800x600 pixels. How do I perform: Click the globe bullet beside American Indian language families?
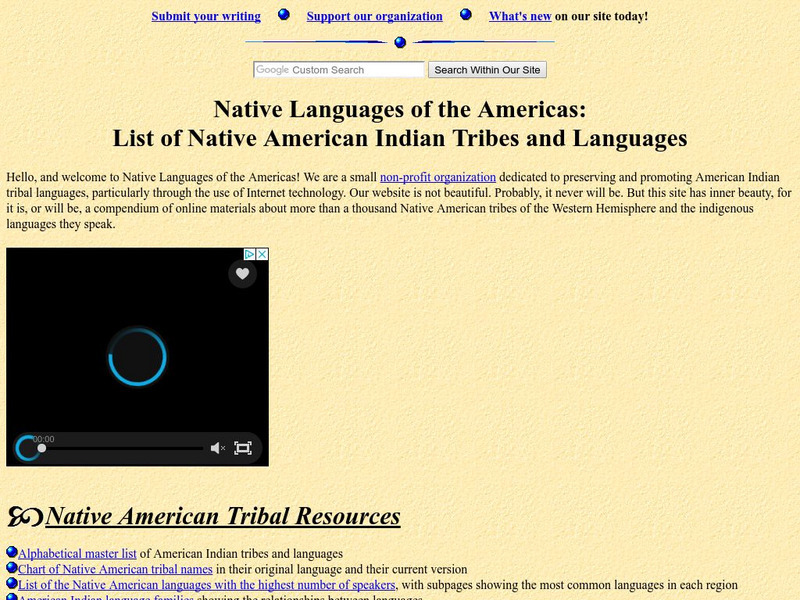tap(13, 596)
